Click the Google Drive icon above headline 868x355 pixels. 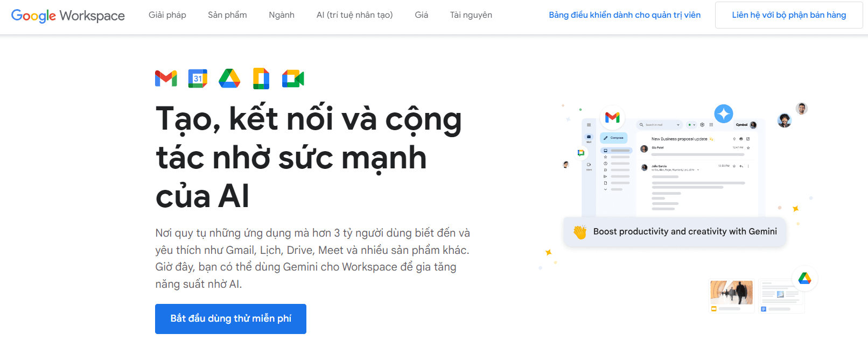point(229,79)
